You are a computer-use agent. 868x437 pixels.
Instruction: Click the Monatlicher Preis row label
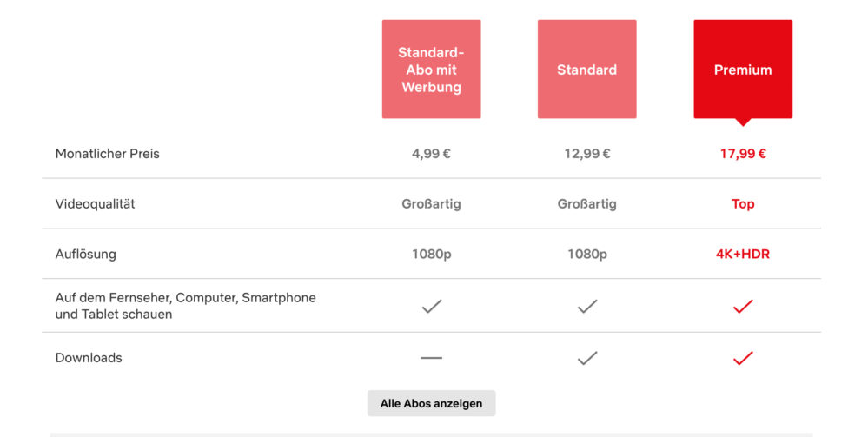point(108,154)
